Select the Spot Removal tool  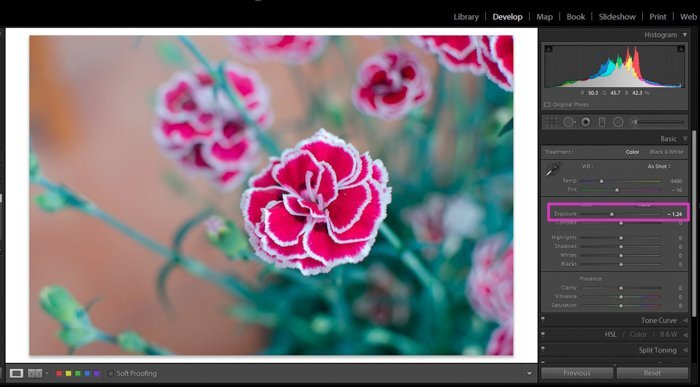[569, 122]
